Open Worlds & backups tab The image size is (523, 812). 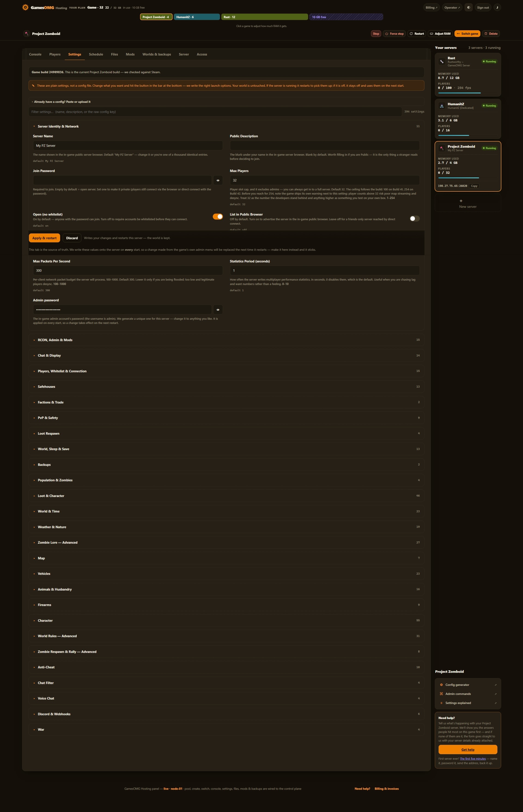tap(157, 54)
